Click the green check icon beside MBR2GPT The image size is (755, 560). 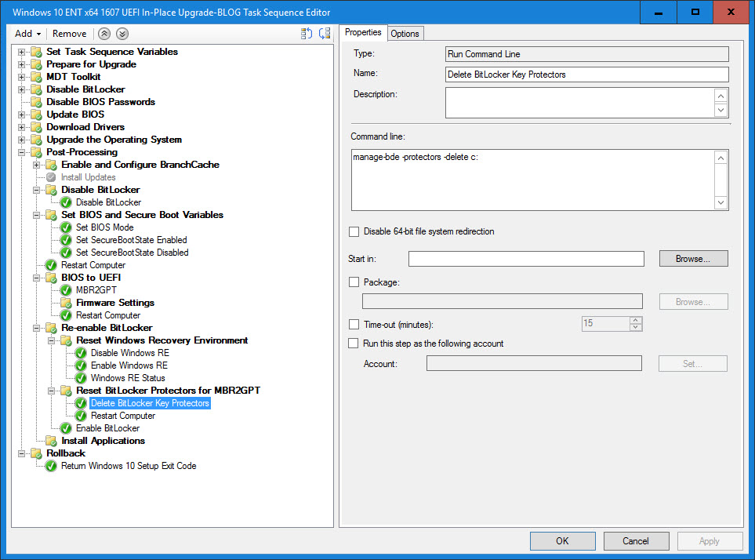tap(66, 290)
